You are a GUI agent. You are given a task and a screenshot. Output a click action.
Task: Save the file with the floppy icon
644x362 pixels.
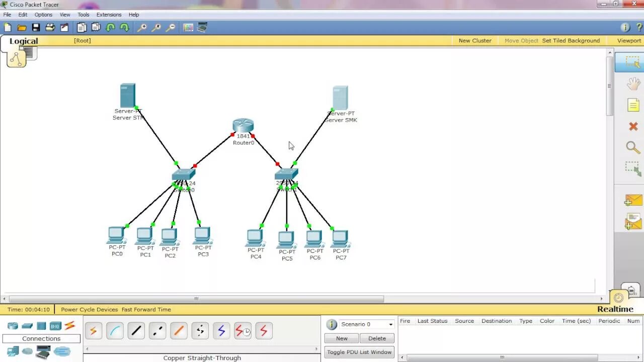pos(36,28)
